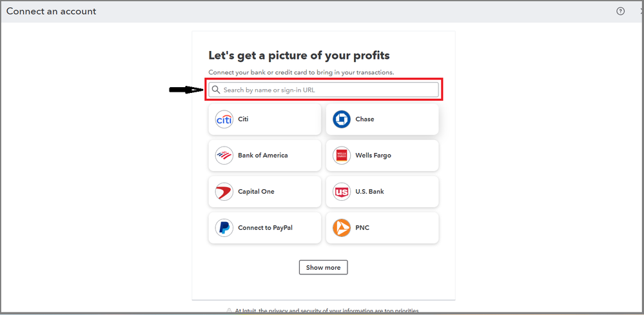Viewport: 644px width, 315px height.
Task: Click the Bank of America logo
Action: (224, 156)
